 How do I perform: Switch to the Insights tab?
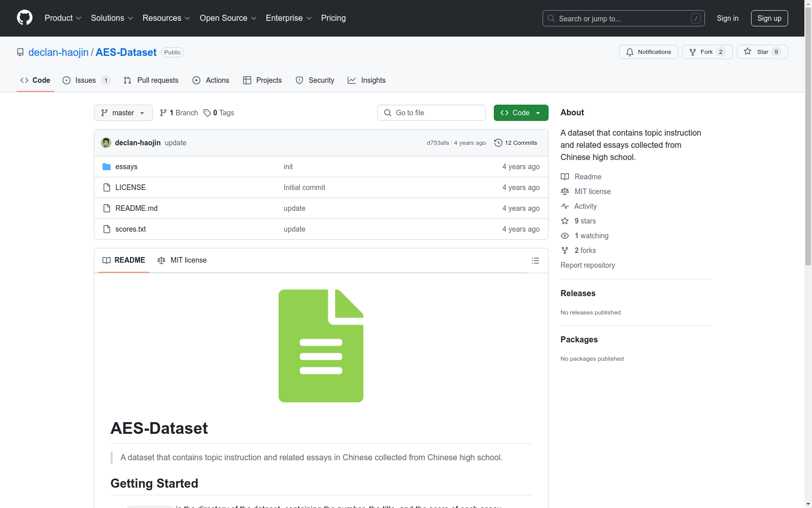pyautogui.click(x=367, y=80)
